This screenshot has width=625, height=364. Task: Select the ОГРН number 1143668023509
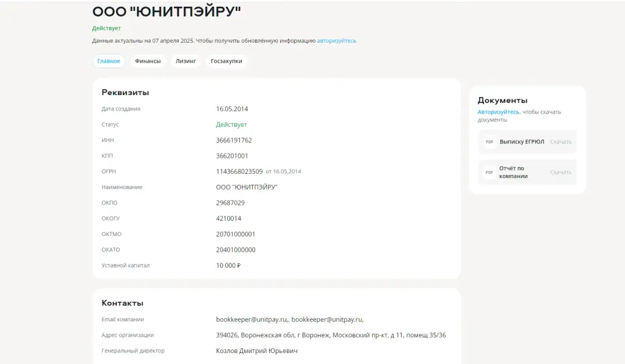click(239, 171)
